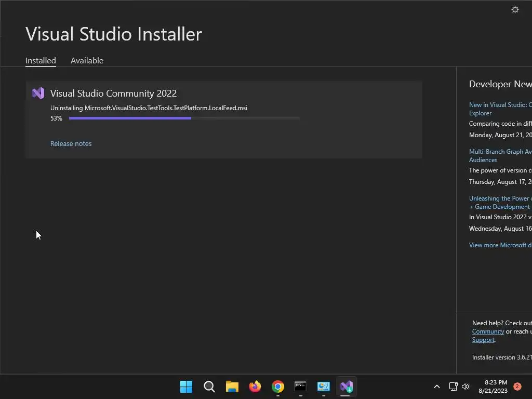Screen dimensions: 532x399
Task: Open Firefox from the taskbar
Action: pos(255,387)
